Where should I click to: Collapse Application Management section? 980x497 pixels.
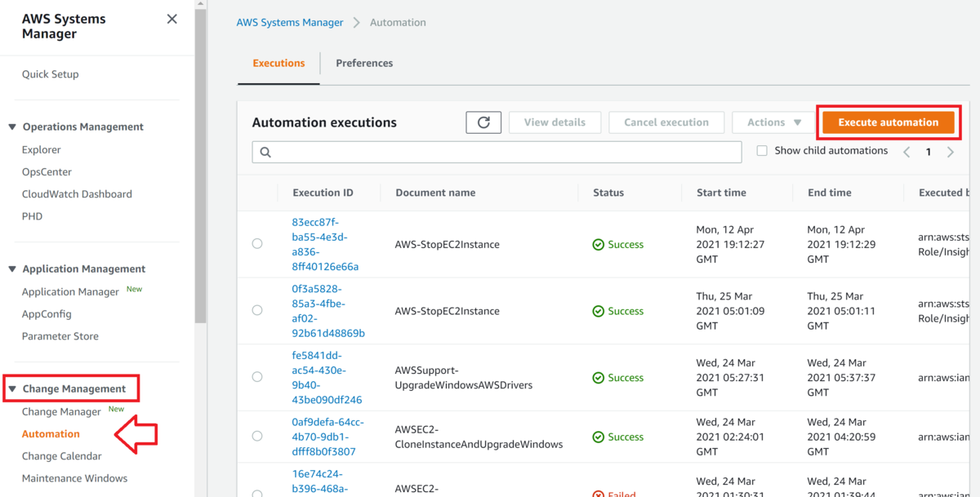tap(12, 269)
